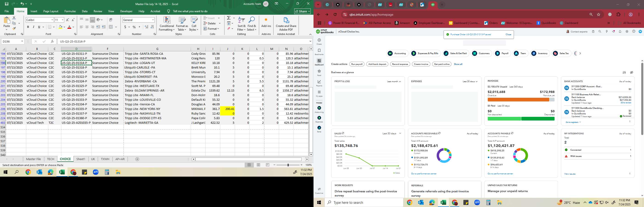
Task: Switch to Normal view in Excel status bar
Action: tap(249, 165)
